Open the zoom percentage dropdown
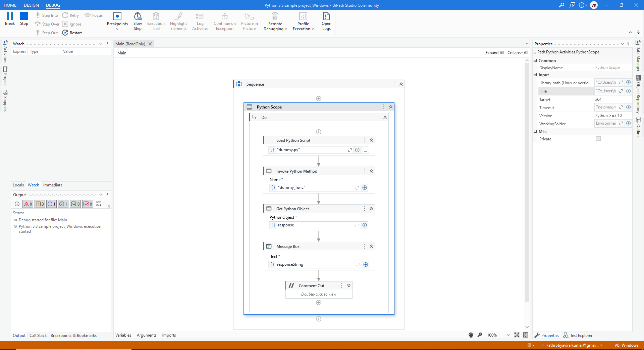This screenshot has height=350, width=644. (508, 335)
